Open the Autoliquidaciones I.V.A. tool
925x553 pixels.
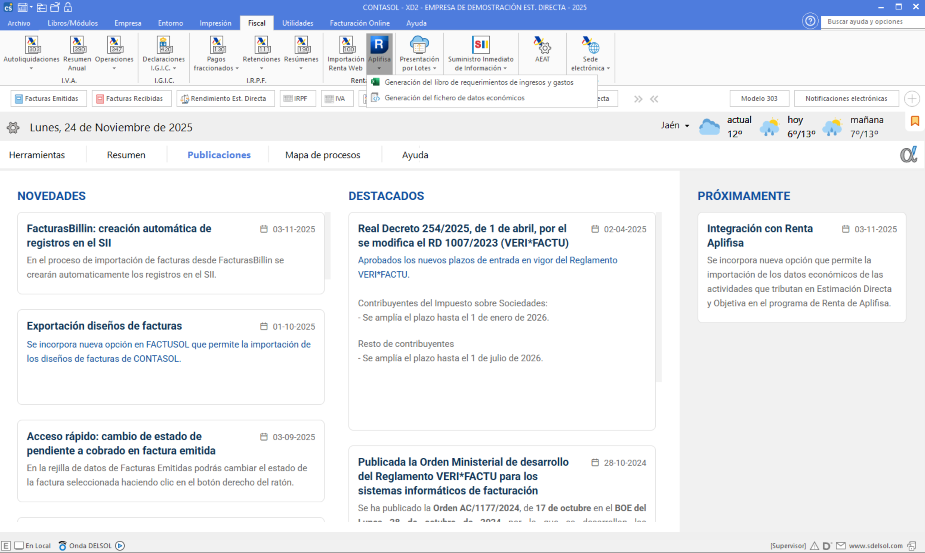31,45
